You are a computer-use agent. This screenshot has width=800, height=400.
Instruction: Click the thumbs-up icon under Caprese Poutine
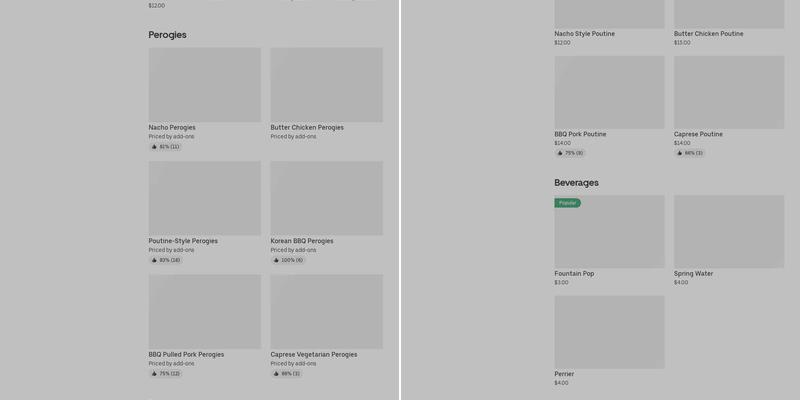point(680,153)
